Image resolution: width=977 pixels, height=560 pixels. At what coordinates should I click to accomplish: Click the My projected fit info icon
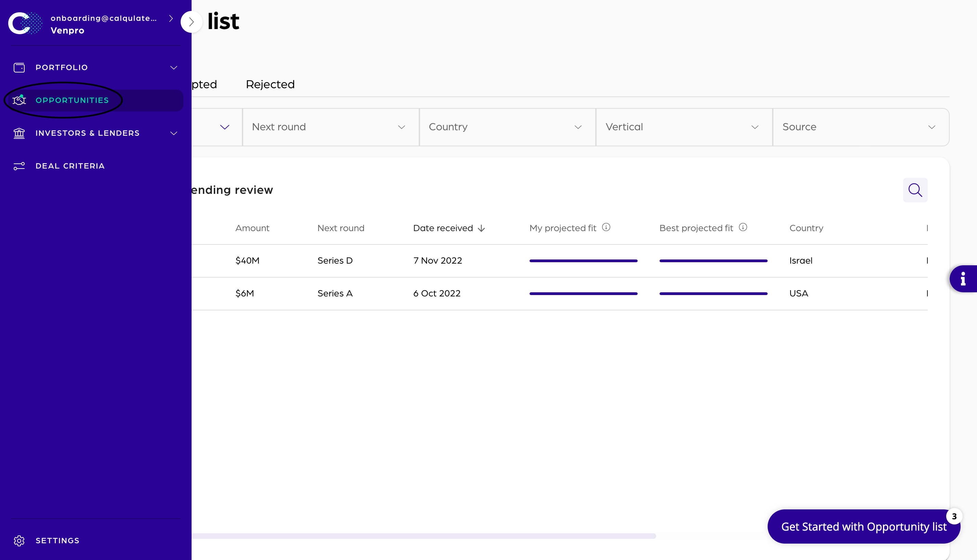coord(606,227)
